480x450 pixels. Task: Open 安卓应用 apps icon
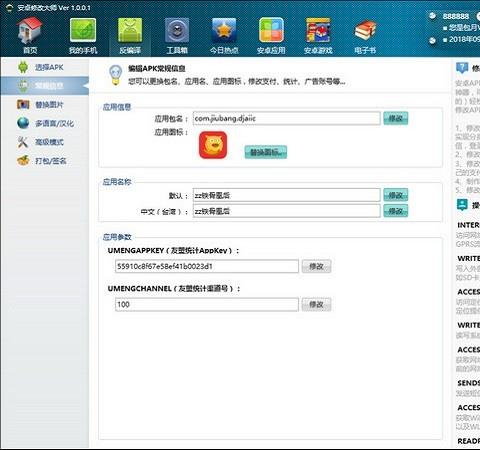271,36
